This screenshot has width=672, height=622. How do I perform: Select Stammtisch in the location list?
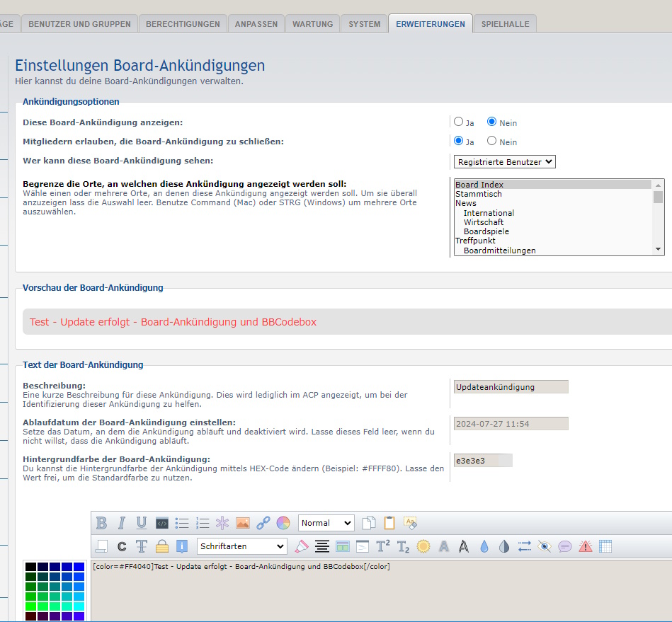[553, 194]
